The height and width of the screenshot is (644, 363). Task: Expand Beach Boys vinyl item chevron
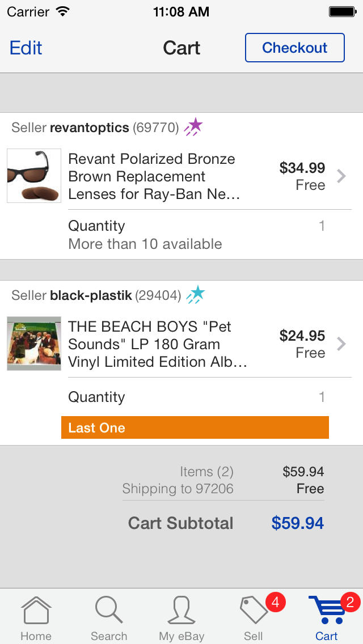coord(341,344)
